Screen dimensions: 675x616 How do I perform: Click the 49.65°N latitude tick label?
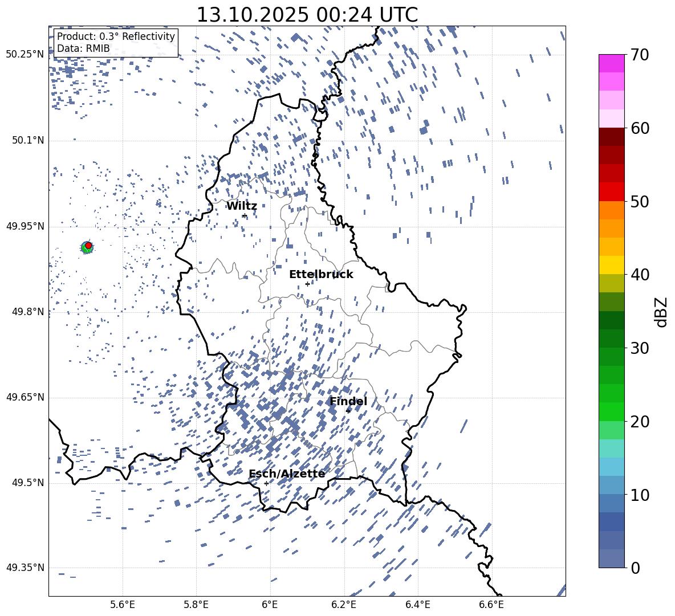pyautogui.click(x=25, y=397)
